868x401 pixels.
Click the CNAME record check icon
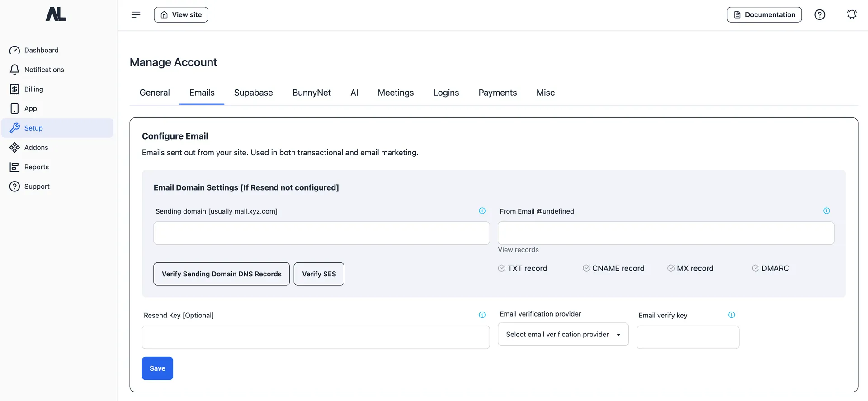tap(586, 268)
